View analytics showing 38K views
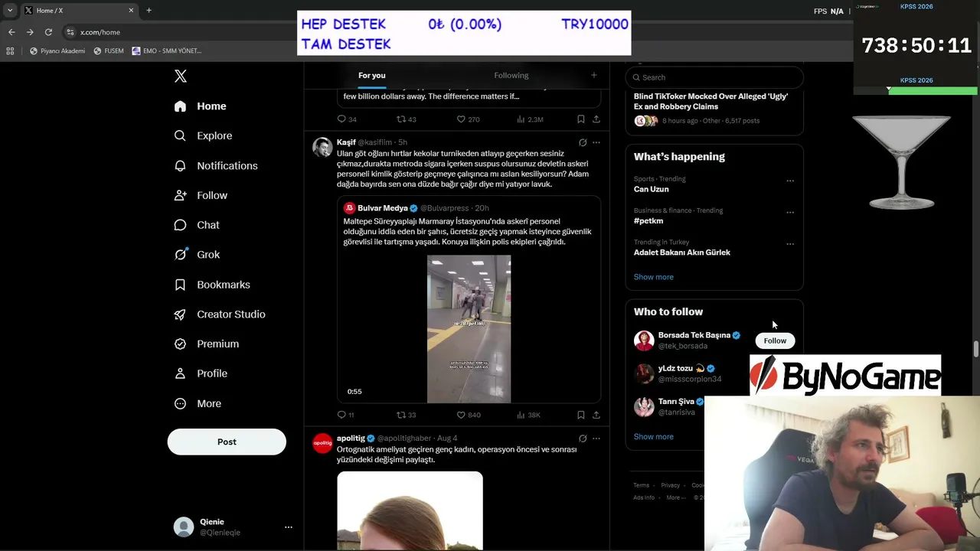Viewport: 980px width, 551px height. pyautogui.click(x=528, y=415)
